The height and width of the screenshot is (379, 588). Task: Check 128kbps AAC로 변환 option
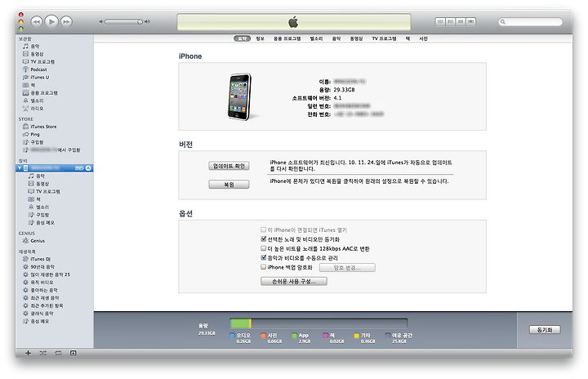[x=263, y=248]
